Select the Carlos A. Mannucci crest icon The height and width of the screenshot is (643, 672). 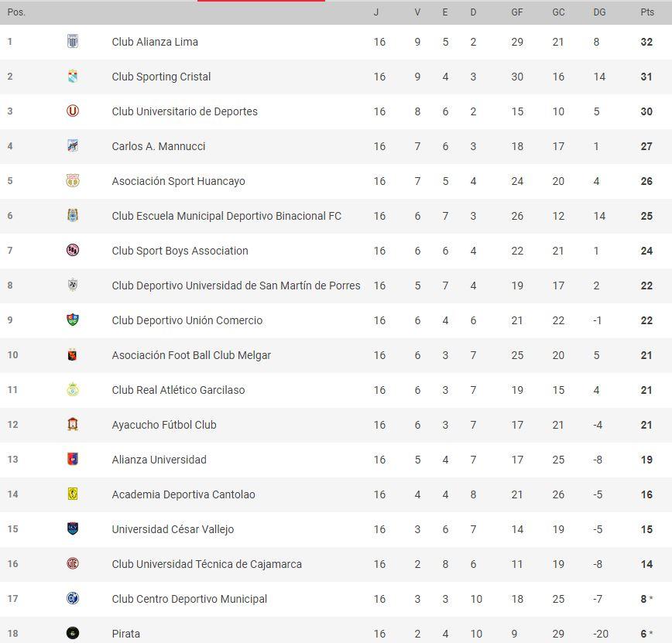coord(73,146)
